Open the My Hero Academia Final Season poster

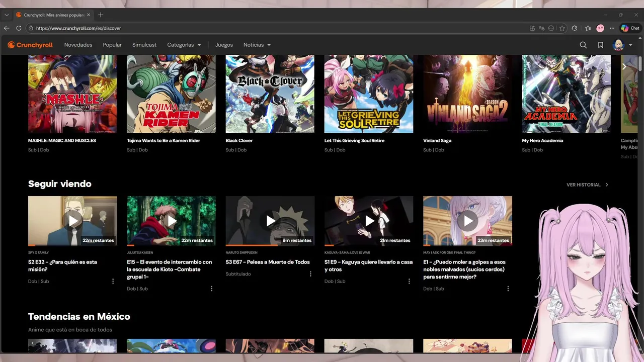(567, 94)
